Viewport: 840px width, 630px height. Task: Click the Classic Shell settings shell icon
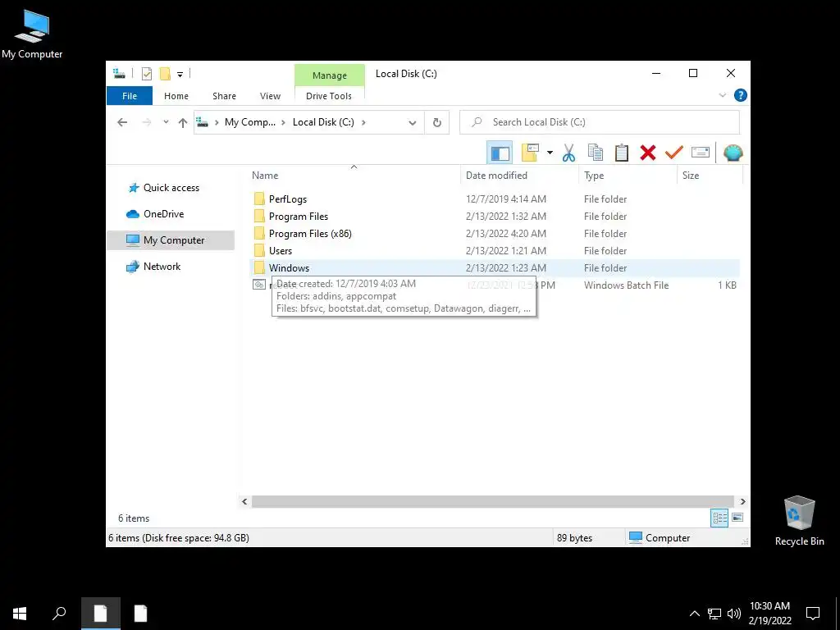point(733,153)
